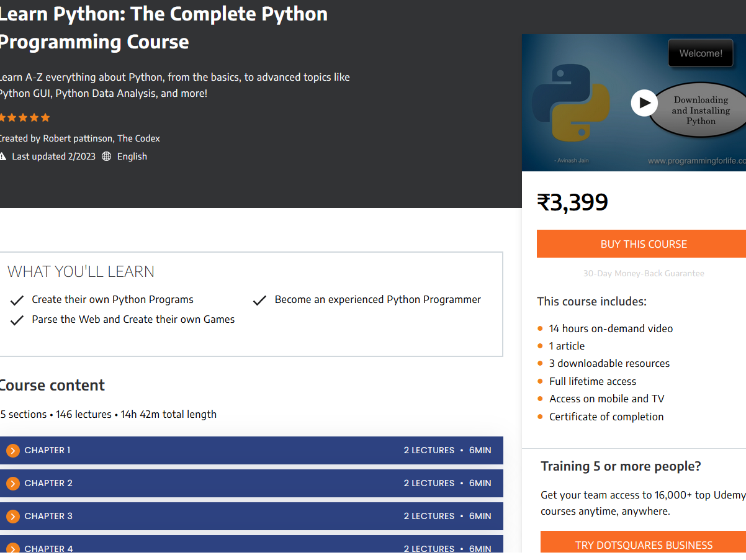The width and height of the screenshot is (746, 560).
Task: Click the five-star rating stars
Action: [x=24, y=117]
